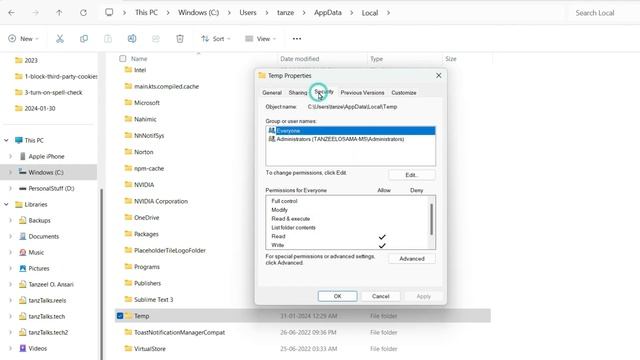Select the NVIDIA Corporation folder icon

pyautogui.click(x=128, y=201)
